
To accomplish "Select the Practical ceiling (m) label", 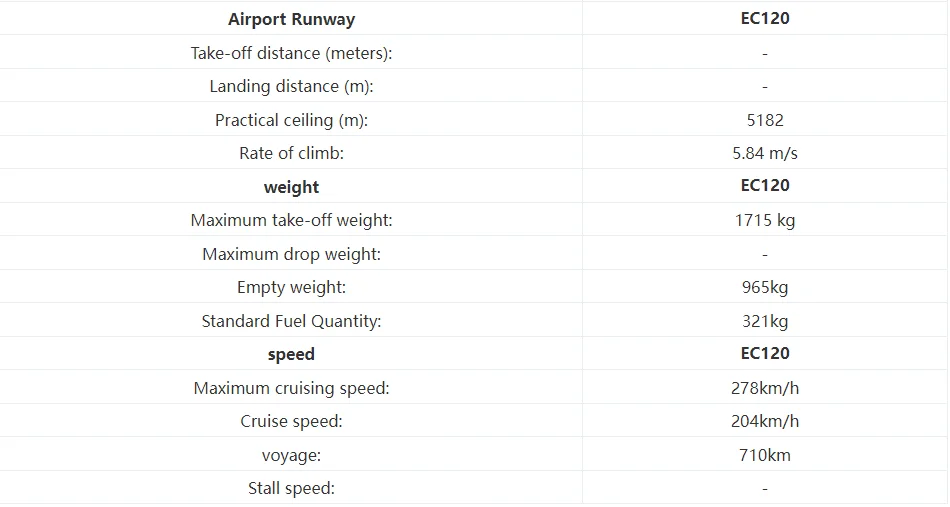I will 291,120.
